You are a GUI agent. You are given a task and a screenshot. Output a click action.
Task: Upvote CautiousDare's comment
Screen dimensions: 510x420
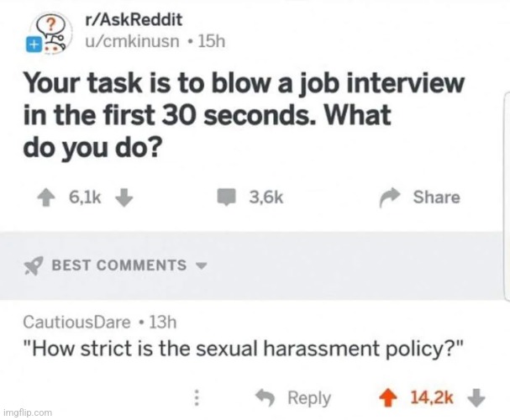[388, 398]
